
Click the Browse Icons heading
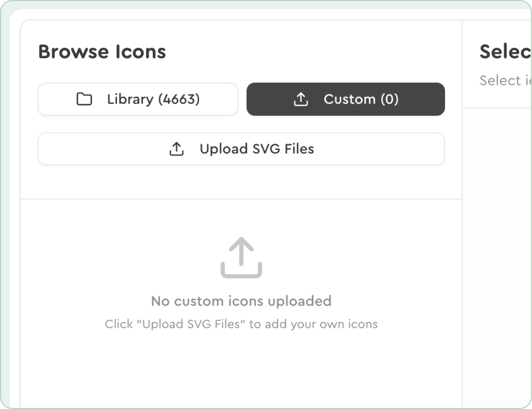click(x=102, y=52)
